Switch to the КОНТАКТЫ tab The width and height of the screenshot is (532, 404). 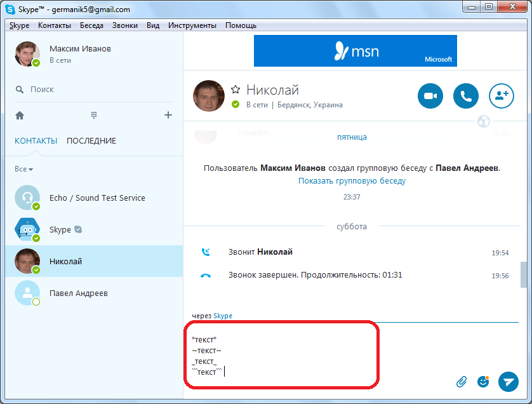(x=36, y=141)
